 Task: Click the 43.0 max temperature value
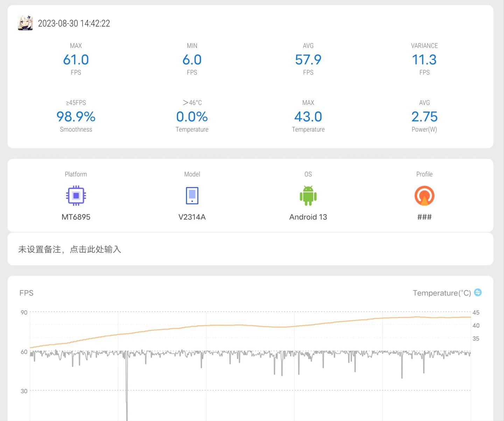(308, 117)
